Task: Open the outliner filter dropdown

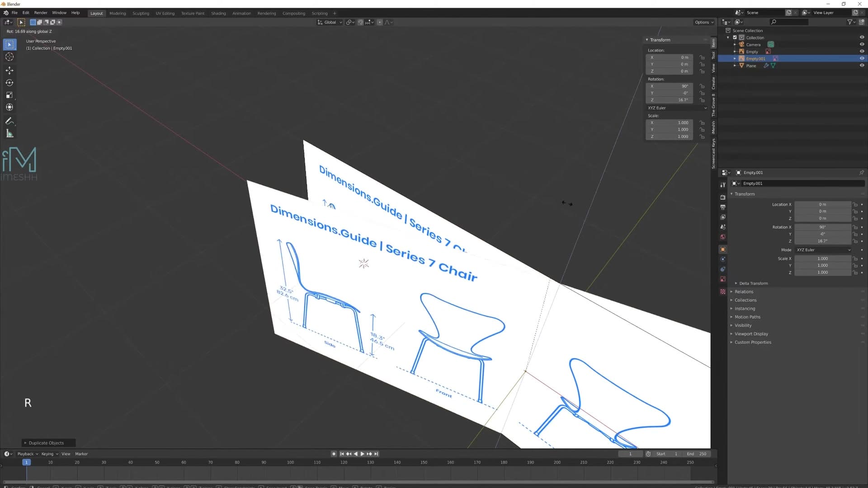Action: click(851, 22)
